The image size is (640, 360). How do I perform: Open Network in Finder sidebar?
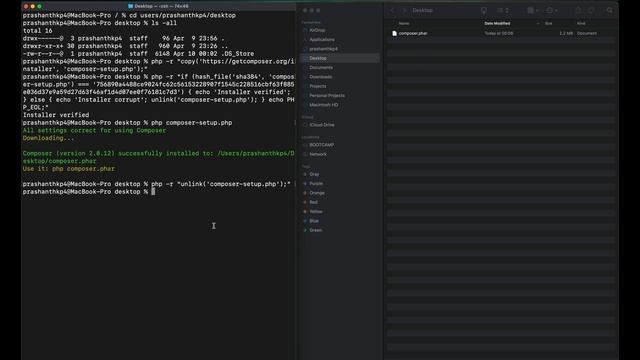coord(318,154)
